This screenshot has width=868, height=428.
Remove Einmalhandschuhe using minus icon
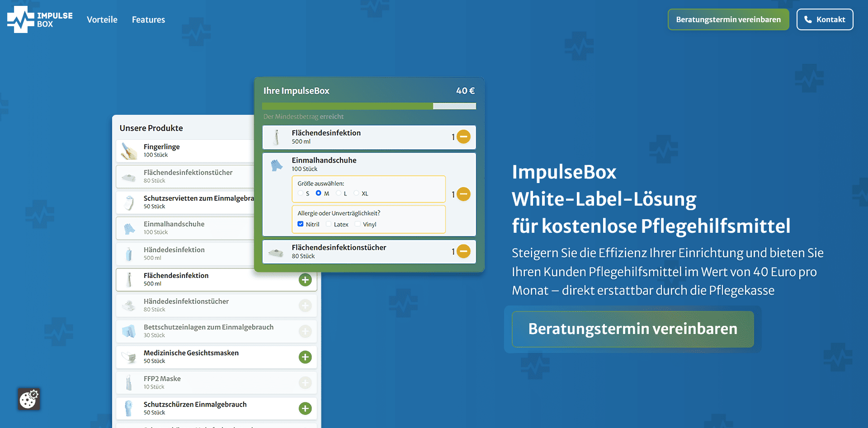coord(463,194)
